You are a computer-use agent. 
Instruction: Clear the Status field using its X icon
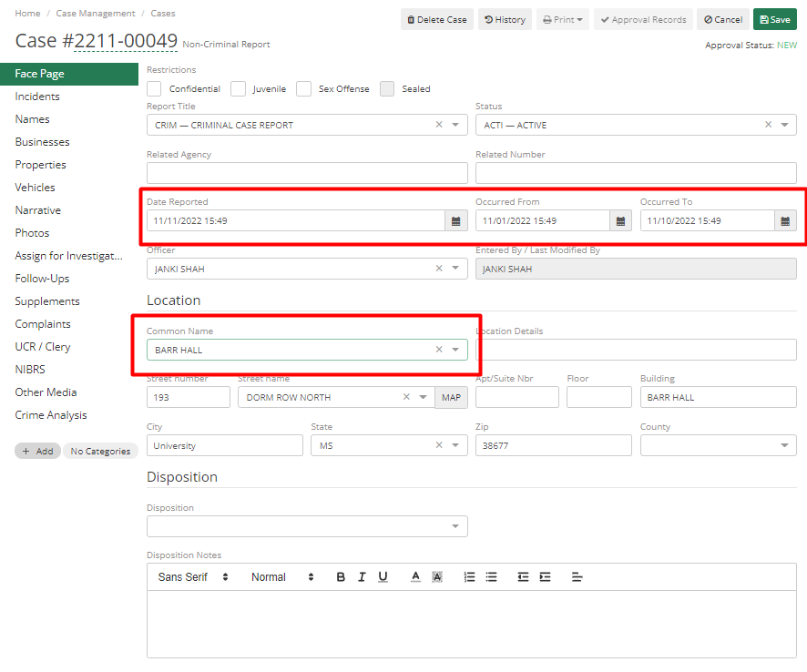770,124
